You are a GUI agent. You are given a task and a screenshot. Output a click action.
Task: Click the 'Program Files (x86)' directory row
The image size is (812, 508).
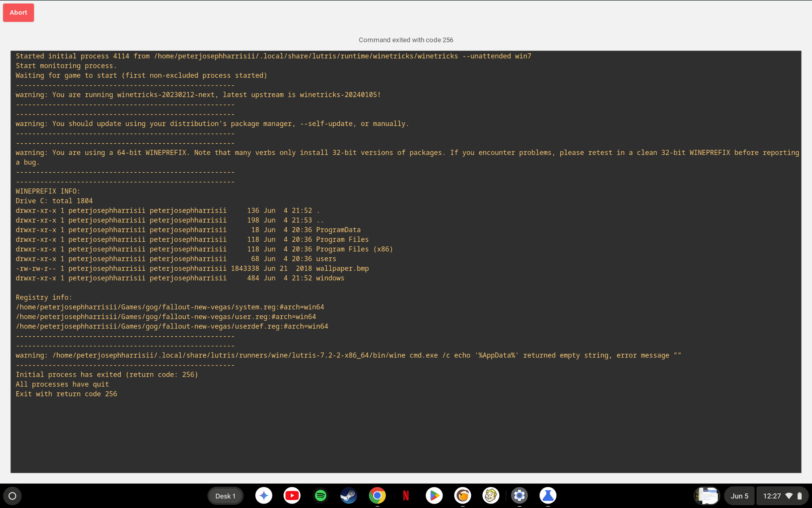pos(204,249)
